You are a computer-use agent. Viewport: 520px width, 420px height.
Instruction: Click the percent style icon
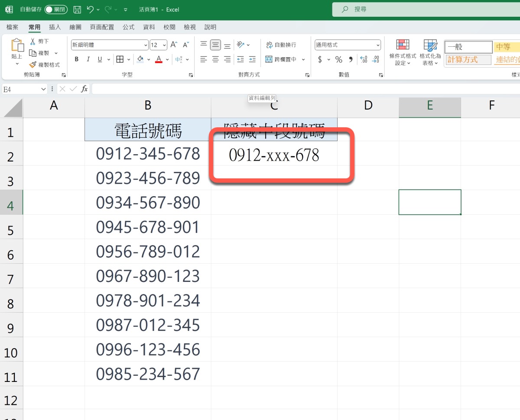[x=339, y=59]
